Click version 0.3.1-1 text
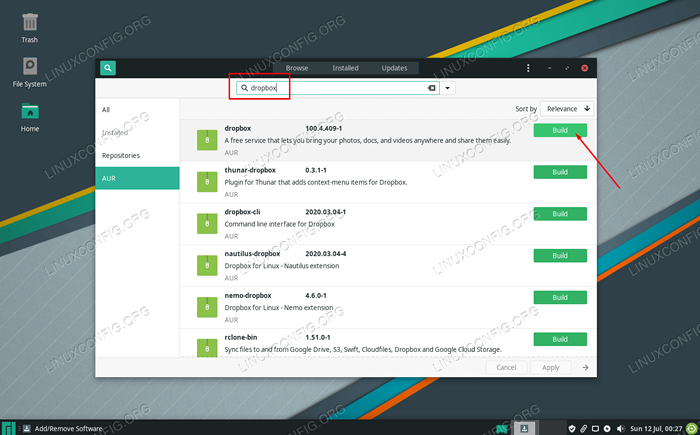This screenshot has width=700, height=435. click(316, 170)
